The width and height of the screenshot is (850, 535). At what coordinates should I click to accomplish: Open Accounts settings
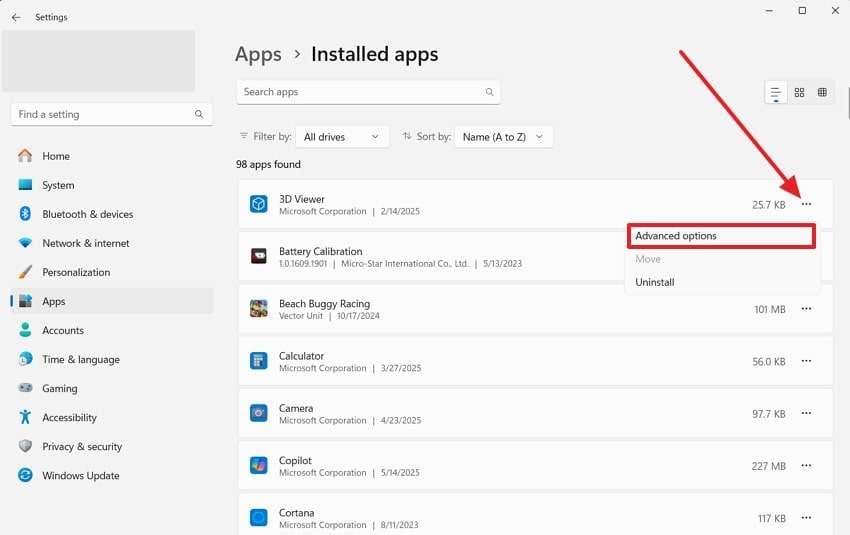[x=111, y=330]
